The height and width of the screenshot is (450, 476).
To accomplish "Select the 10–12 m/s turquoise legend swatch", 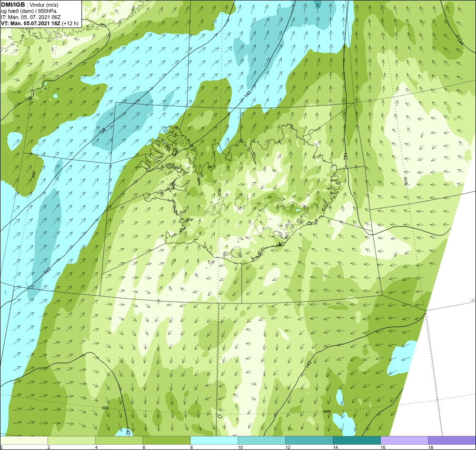I will pyautogui.click(x=262, y=440).
